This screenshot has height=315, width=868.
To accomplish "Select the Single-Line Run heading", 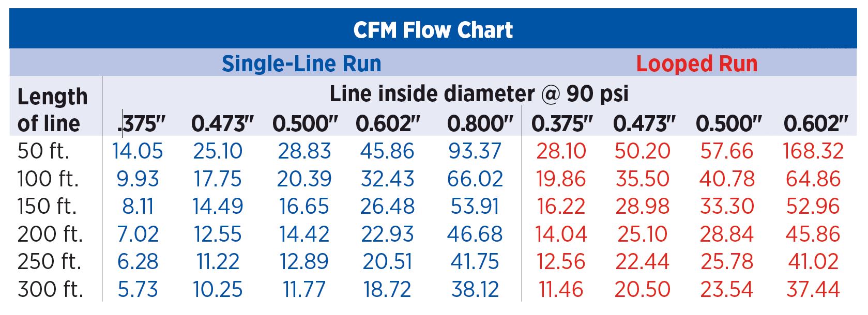I will 301,64.
